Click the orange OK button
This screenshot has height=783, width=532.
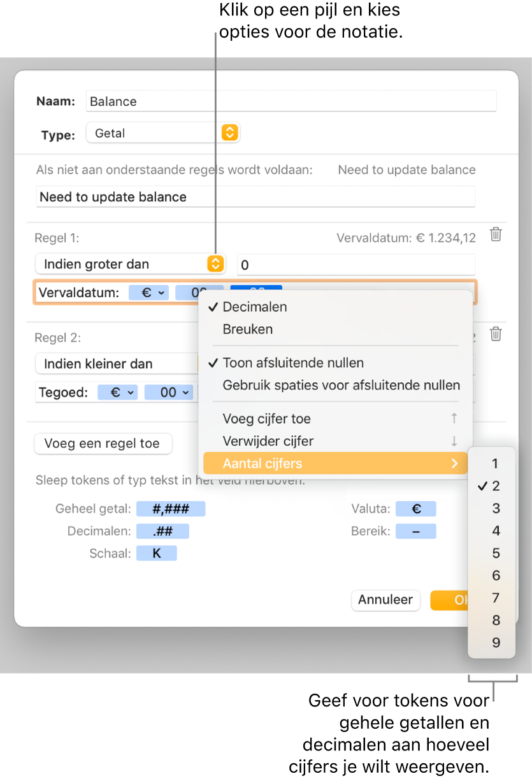(450, 600)
